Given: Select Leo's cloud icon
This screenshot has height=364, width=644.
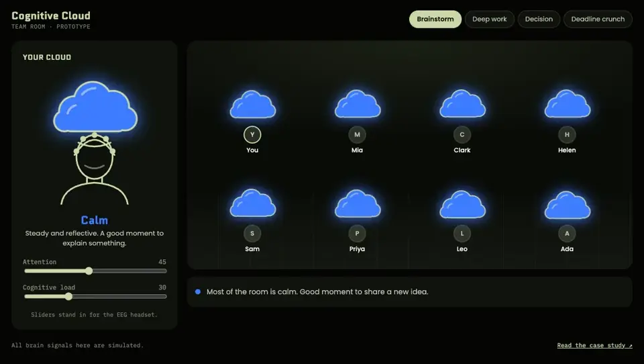Looking at the screenshot, I should click(x=462, y=204).
